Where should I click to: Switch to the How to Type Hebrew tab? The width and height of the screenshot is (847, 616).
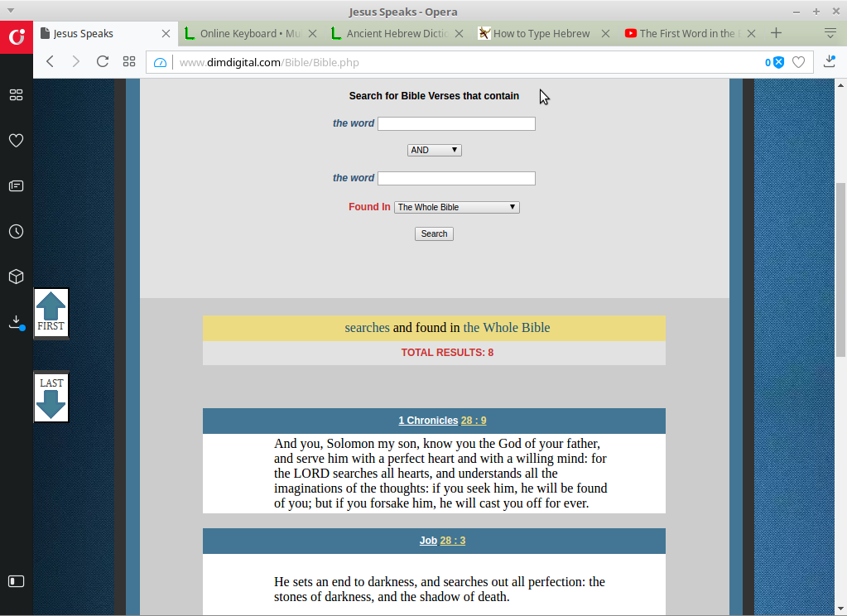click(x=541, y=34)
